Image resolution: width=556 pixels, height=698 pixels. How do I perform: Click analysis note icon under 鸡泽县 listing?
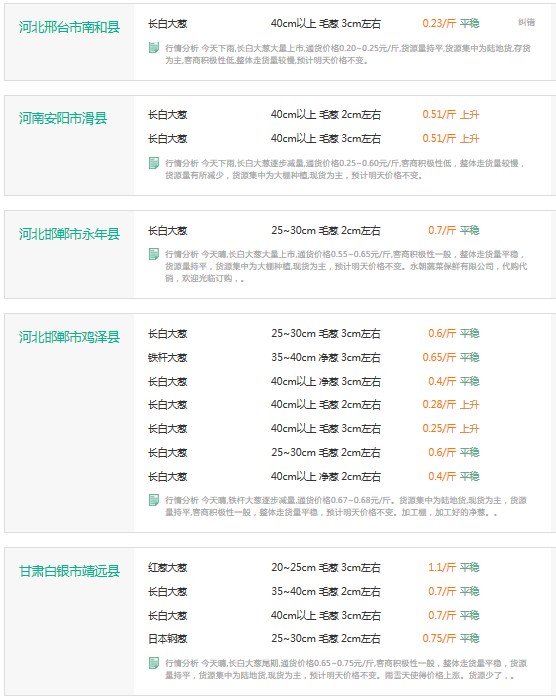tap(154, 500)
